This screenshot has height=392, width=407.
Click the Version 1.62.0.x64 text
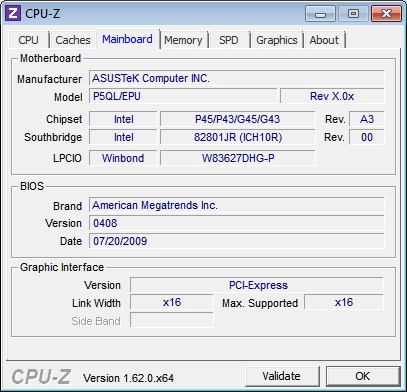click(128, 378)
